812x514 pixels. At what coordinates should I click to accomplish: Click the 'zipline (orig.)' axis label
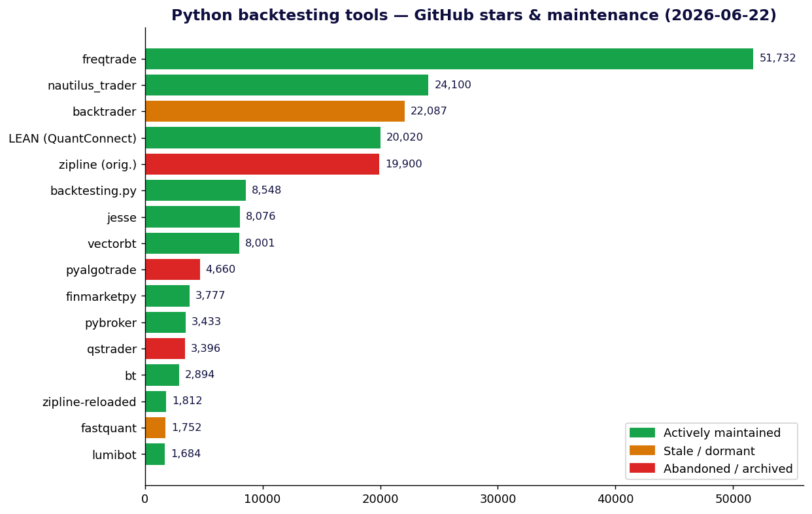pos(98,165)
